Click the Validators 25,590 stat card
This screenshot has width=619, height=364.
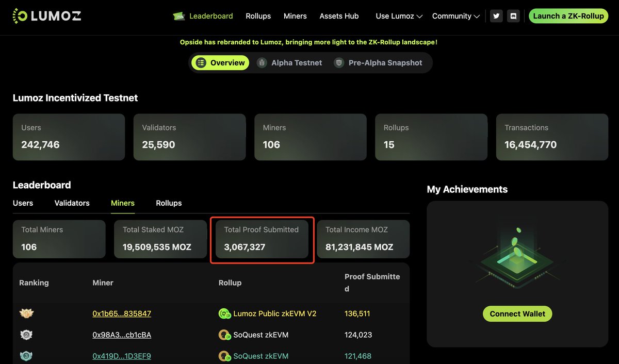click(189, 137)
